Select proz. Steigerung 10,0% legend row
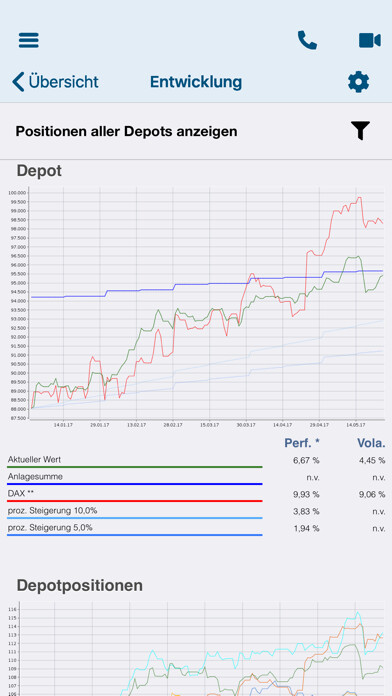Screen dimensions: 392x696 coord(135,513)
